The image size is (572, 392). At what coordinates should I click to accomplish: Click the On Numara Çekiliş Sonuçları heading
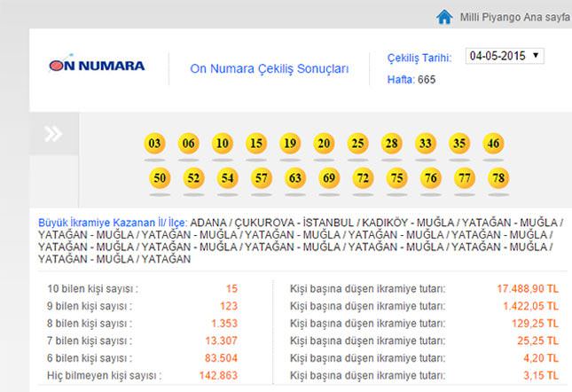[270, 68]
